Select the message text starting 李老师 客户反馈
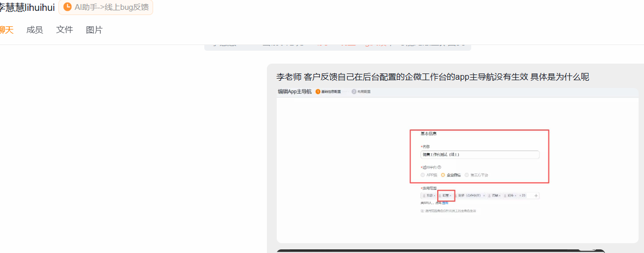644x253 pixels. (x=433, y=77)
